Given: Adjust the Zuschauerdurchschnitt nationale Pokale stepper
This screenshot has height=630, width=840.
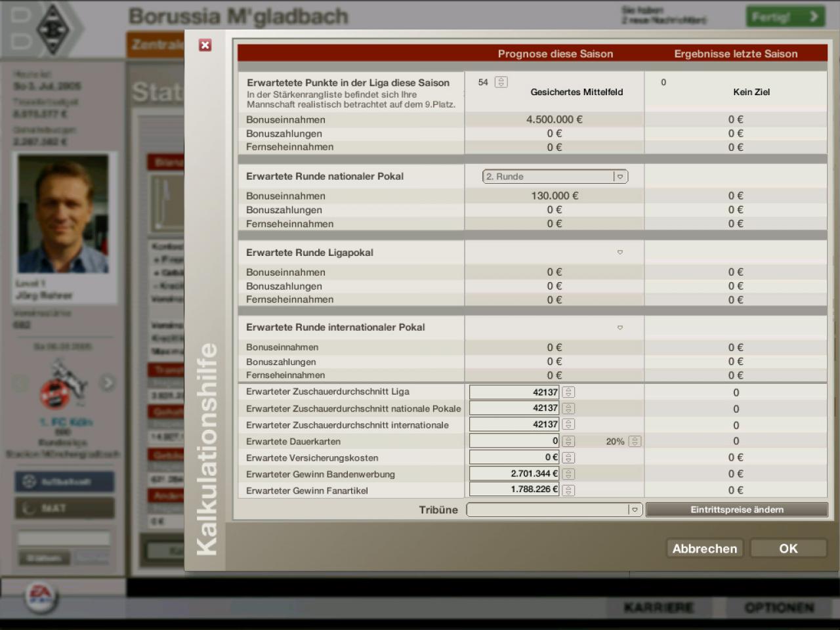Looking at the screenshot, I should tap(568, 408).
